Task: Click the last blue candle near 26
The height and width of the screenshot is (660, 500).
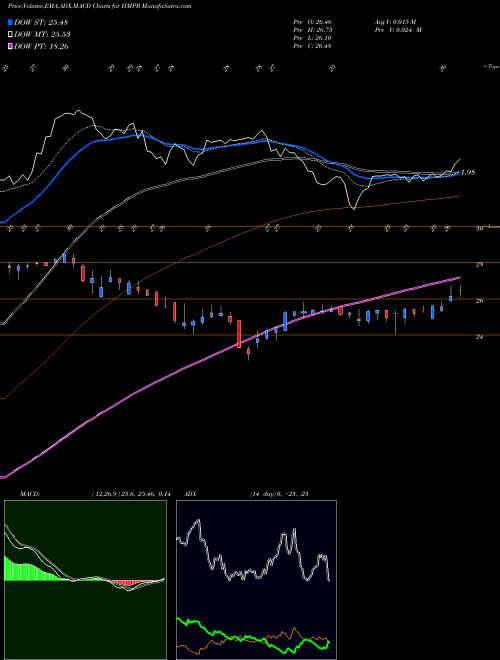Action: [x=451, y=298]
